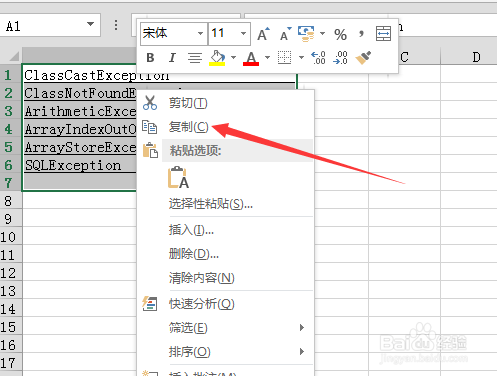Click the paste keep text only icon
Viewport: 497px width, 376px height.
click(178, 178)
